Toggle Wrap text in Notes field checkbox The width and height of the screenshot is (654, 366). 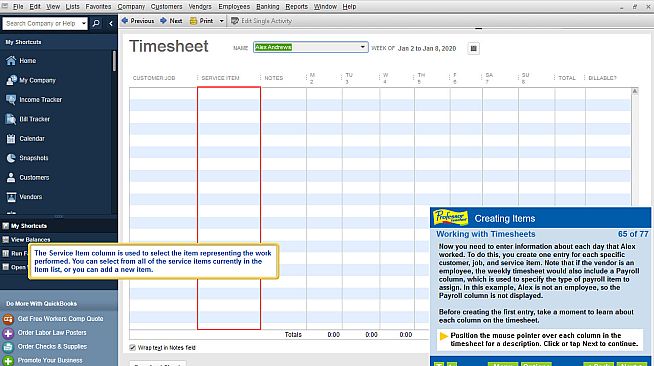click(x=133, y=348)
